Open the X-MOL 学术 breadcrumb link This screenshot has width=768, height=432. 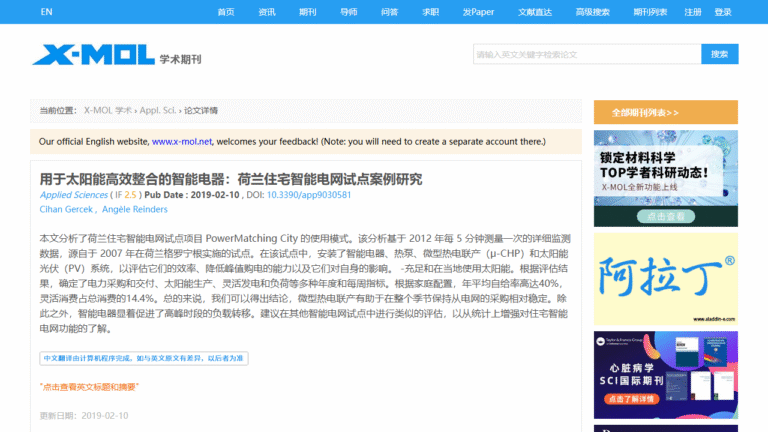click(108, 111)
